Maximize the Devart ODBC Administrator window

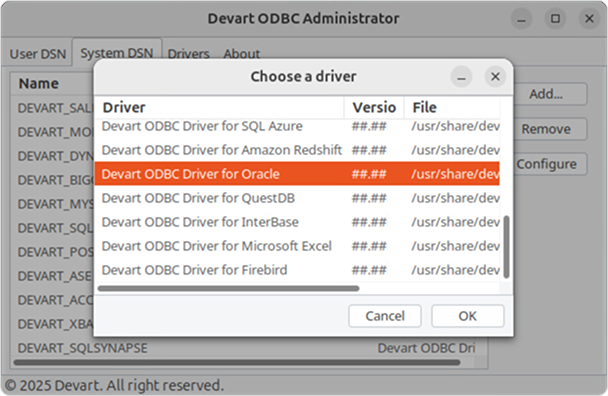tap(555, 18)
